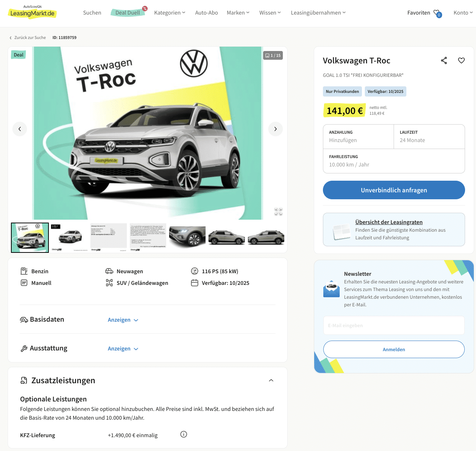Viewport: 476px width, 451px height.
Task: Show the next car image with the right arrow
Action: point(276,129)
